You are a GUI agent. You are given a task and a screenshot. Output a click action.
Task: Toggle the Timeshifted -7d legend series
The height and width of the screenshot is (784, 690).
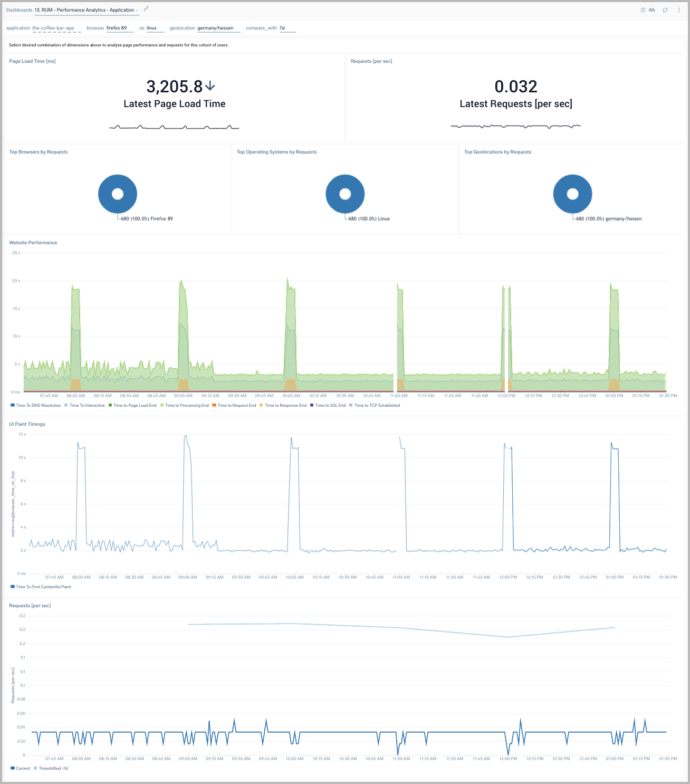coord(51,768)
